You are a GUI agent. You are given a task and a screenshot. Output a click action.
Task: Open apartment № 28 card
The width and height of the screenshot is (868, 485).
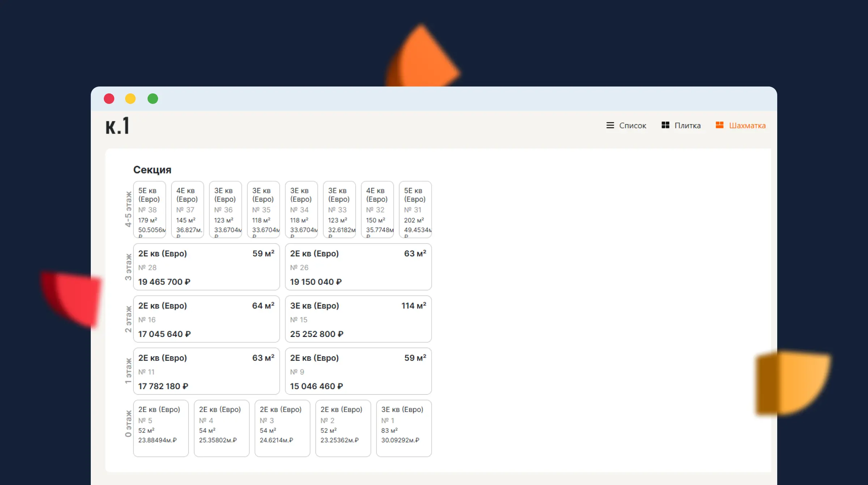point(206,267)
